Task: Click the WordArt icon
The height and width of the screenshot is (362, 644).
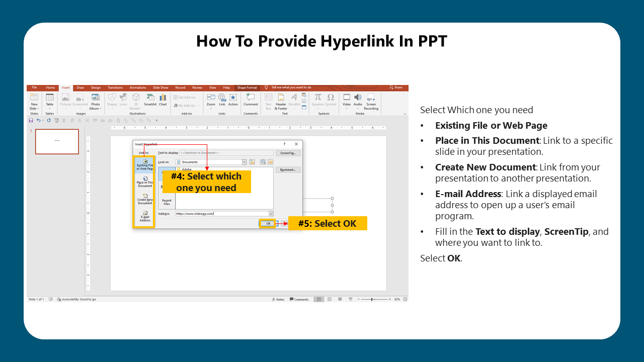Action: point(294,97)
